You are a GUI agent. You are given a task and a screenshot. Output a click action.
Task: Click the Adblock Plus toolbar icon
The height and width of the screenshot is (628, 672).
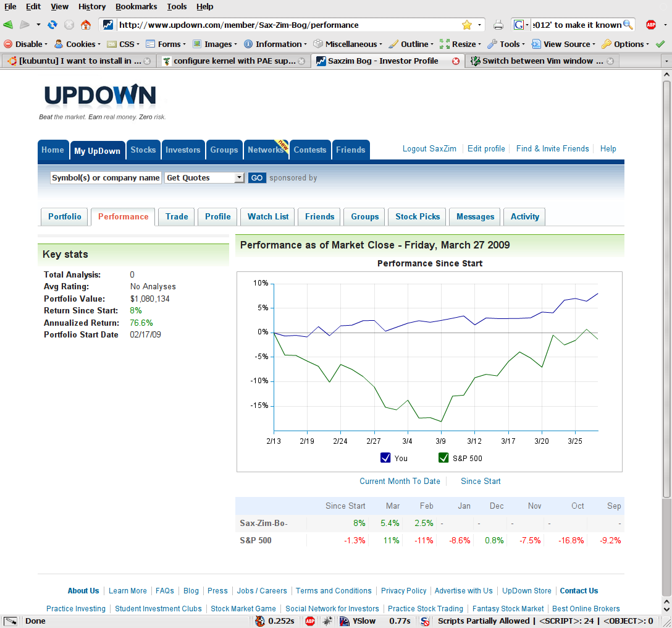[650, 25]
